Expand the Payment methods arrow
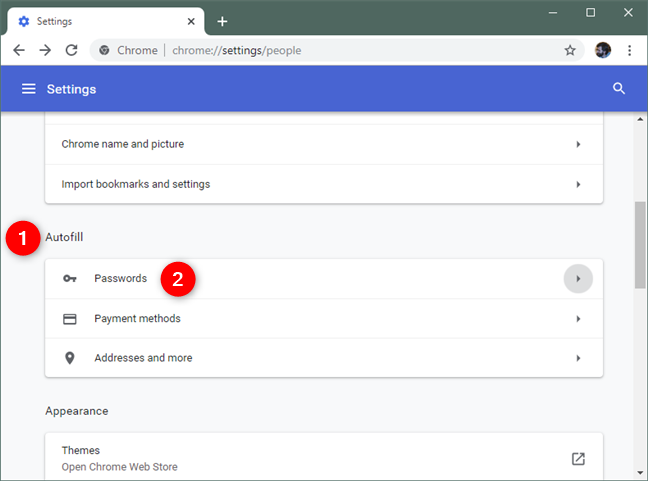This screenshot has height=481, width=648. click(578, 319)
